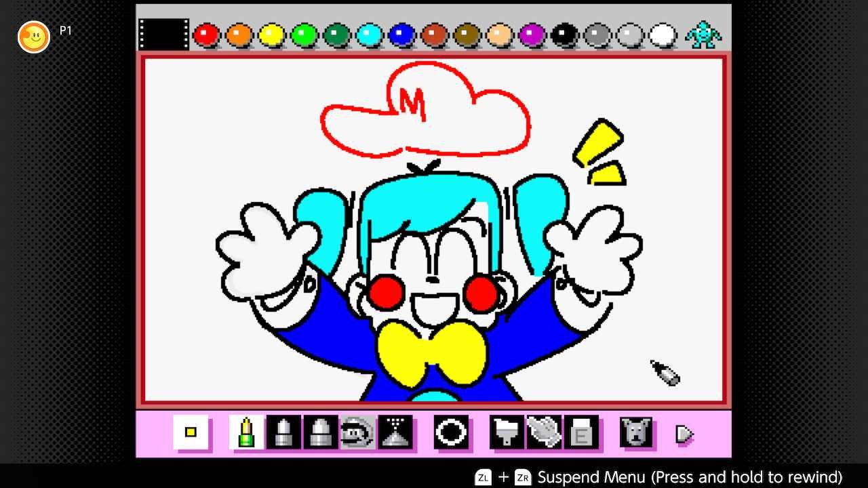Click the red M on the hat
The height and width of the screenshot is (488, 868).
coord(412,105)
